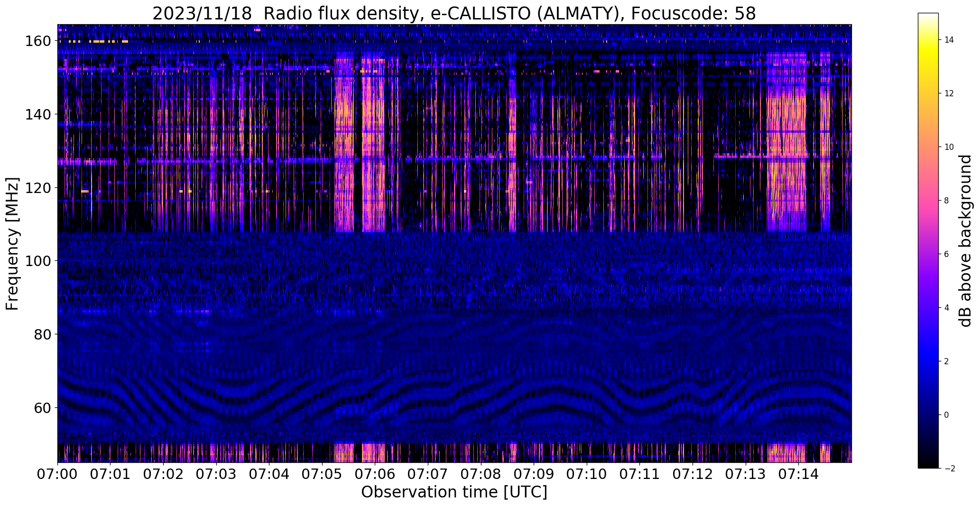Click the 120 frequency tick label

click(39, 188)
